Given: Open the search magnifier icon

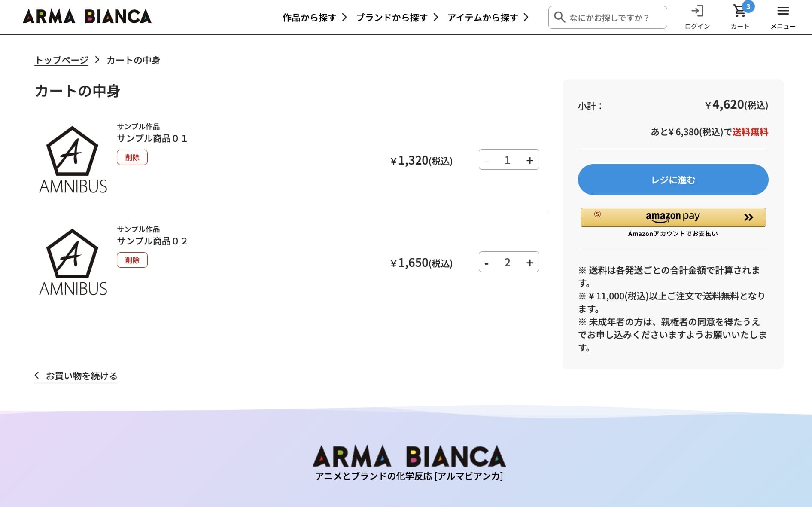Looking at the screenshot, I should (560, 17).
